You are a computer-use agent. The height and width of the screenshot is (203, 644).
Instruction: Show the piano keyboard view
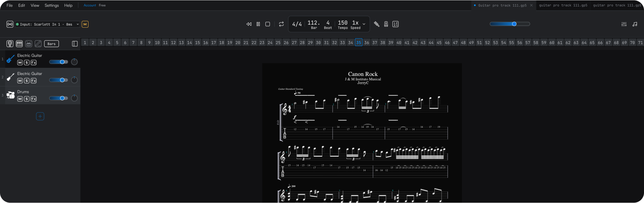tap(19, 44)
